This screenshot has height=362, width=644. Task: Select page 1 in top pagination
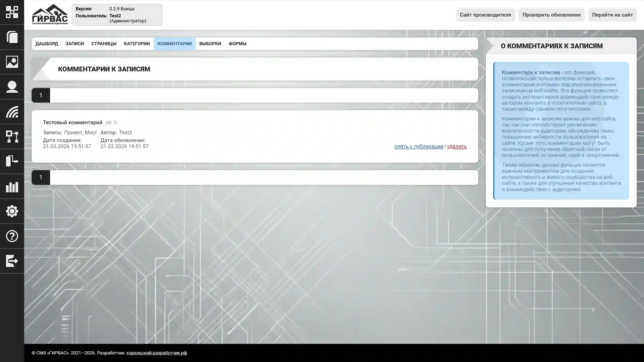pyautogui.click(x=41, y=95)
